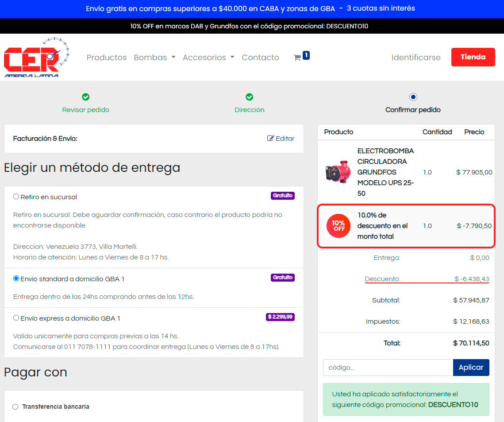The image size is (504, 422).
Task: Click the Impuestos value $ 12.168,63
Action: coord(471,321)
